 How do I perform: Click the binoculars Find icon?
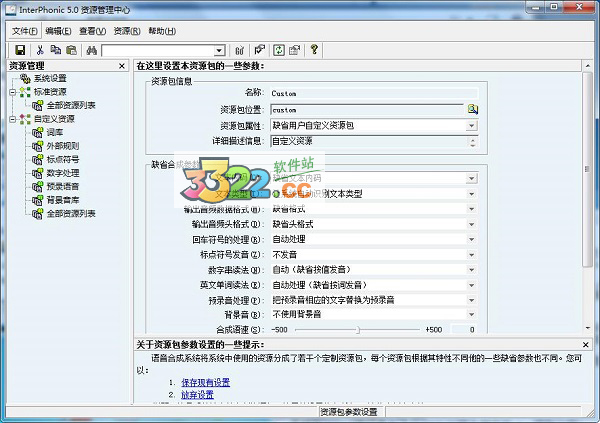(x=91, y=50)
